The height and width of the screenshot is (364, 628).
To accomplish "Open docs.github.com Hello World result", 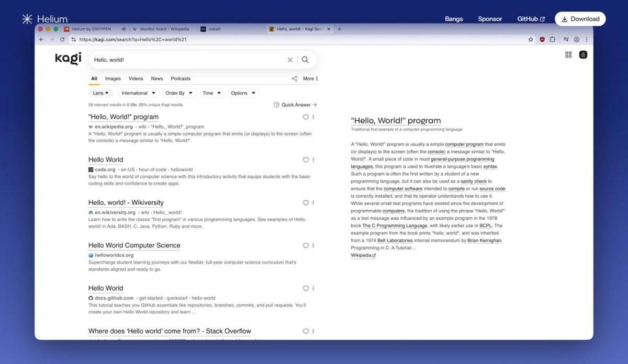I will [x=106, y=288].
